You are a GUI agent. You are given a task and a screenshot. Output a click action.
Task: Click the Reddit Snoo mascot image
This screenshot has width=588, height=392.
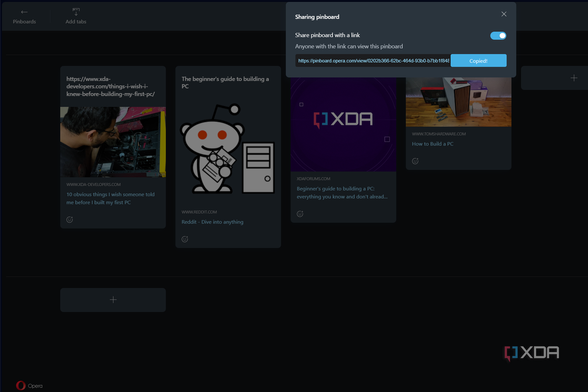(x=228, y=149)
